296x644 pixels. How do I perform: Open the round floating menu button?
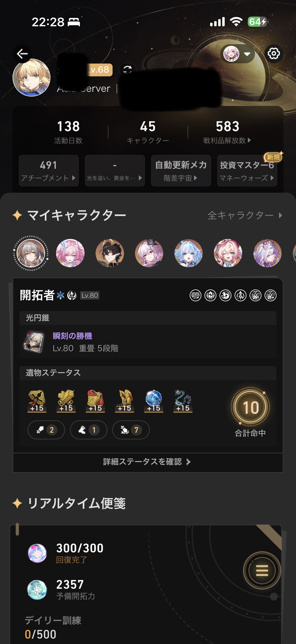pyautogui.click(x=262, y=571)
